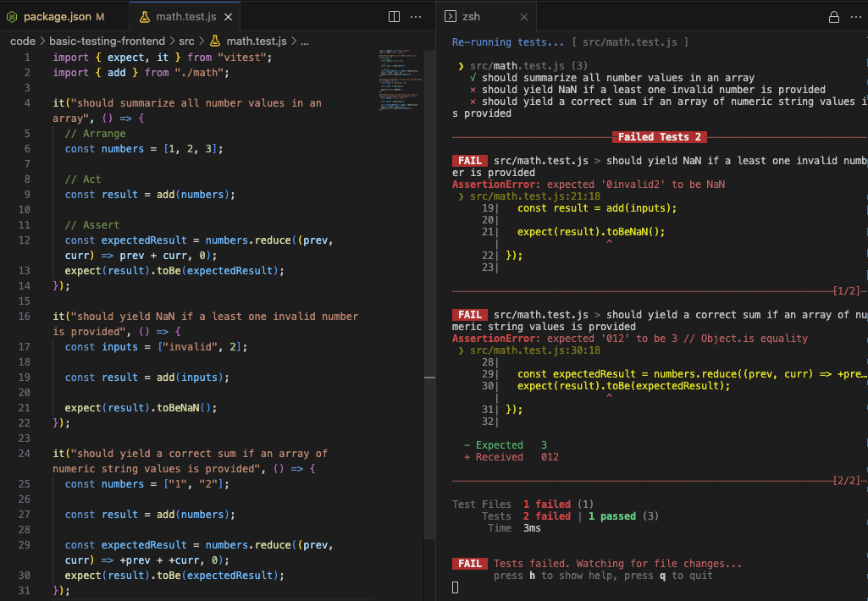The width and height of the screenshot is (868, 601).
Task: Click '// Arrange' comment in editor
Action: [x=95, y=134]
